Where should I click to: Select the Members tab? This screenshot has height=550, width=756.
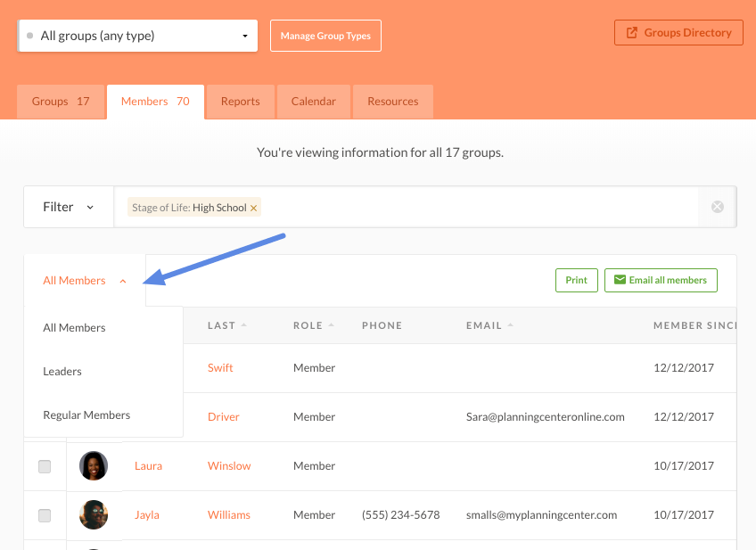(x=155, y=102)
